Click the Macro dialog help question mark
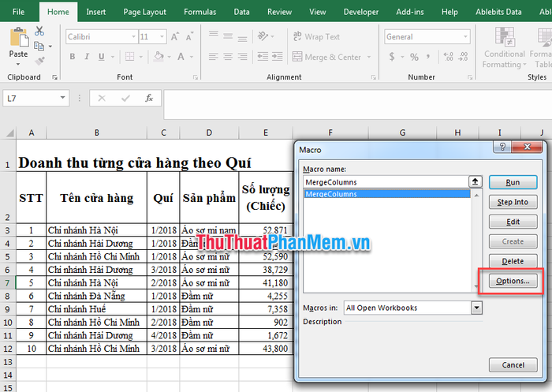Image resolution: width=552 pixels, height=392 pixels. [502, 147]
